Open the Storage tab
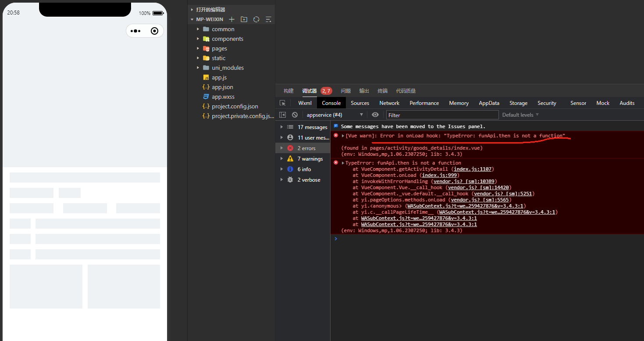644x341 pixels. (519, 103)
